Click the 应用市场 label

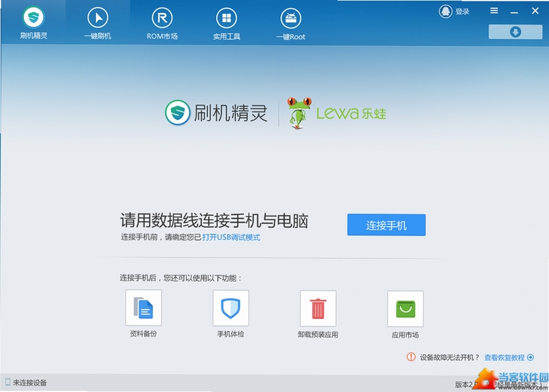coord(405,335)
